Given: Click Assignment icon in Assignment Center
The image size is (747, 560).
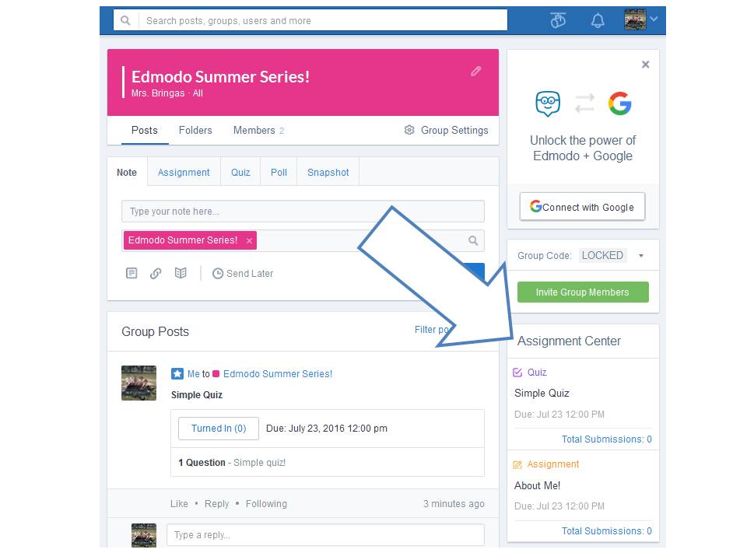Looking at the screenshot, I should click(517, 465).
